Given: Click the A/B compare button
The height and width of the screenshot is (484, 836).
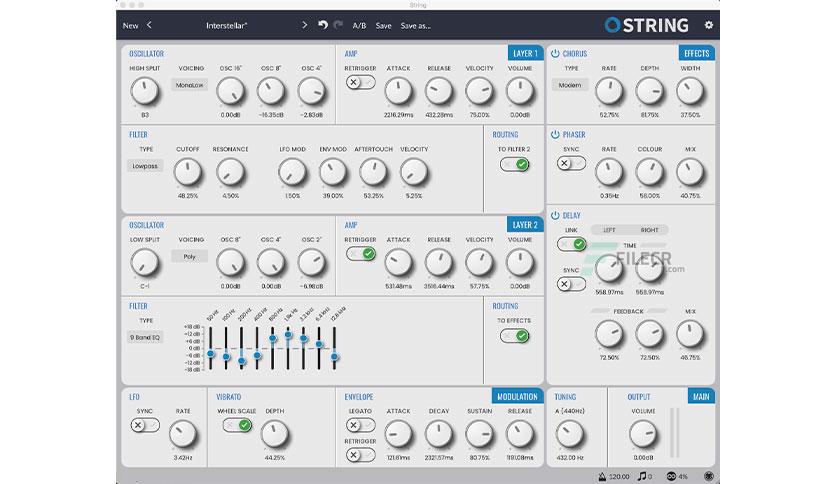Looking at the screenshot, I should point(359,26).
